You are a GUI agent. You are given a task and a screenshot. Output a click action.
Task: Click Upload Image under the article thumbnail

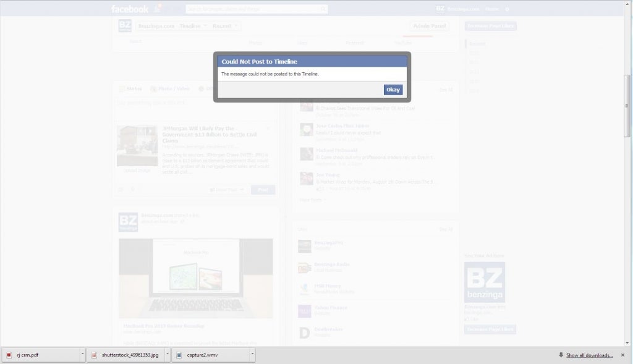tap(137, 171)
